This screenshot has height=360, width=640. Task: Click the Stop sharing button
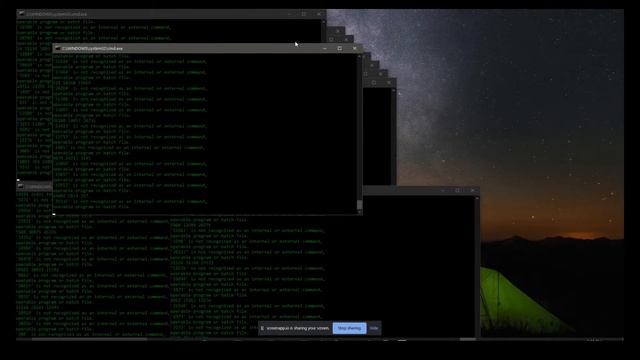(x=349, y=328)
